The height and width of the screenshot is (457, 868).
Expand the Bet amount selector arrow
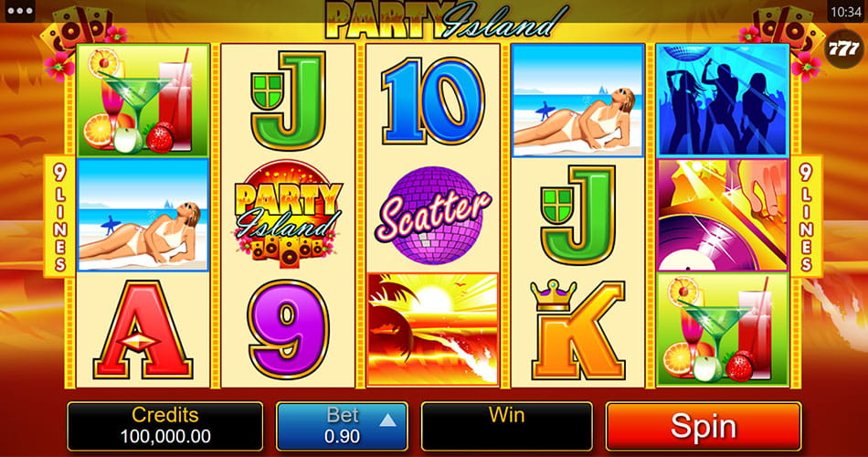click(387, 421)
